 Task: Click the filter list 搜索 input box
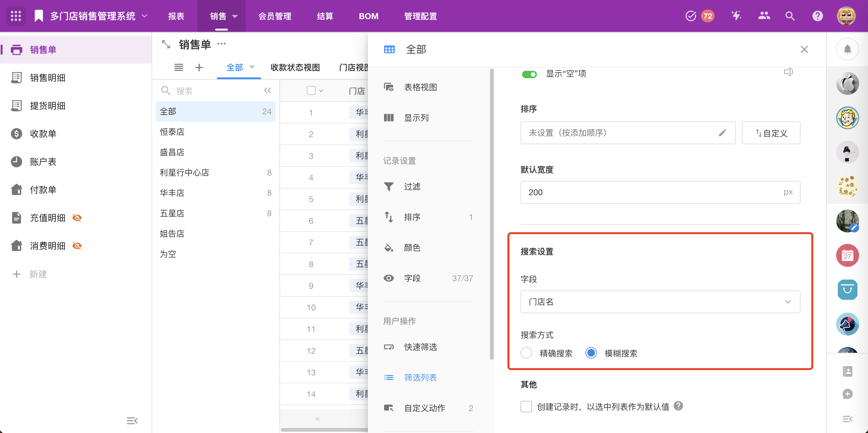click(209, 90)
